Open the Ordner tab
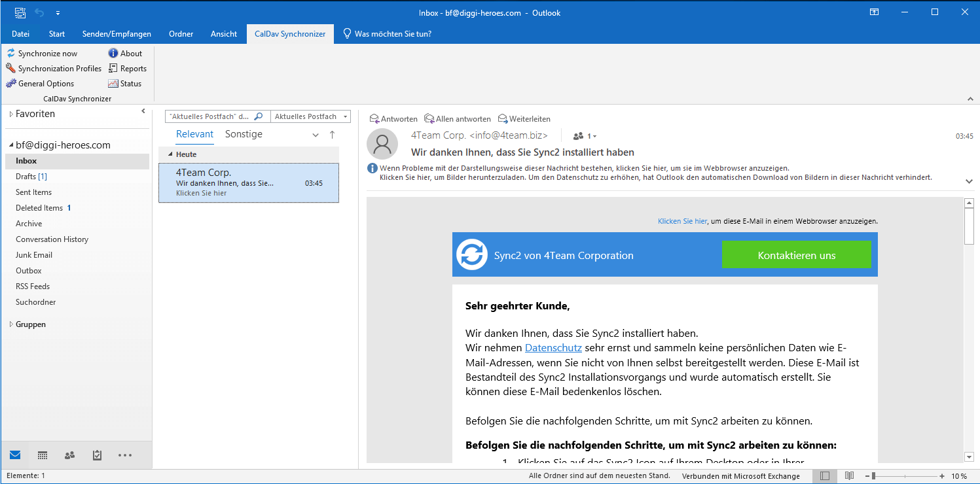Viewport: 980px width, 484px height. pos(181,34)
